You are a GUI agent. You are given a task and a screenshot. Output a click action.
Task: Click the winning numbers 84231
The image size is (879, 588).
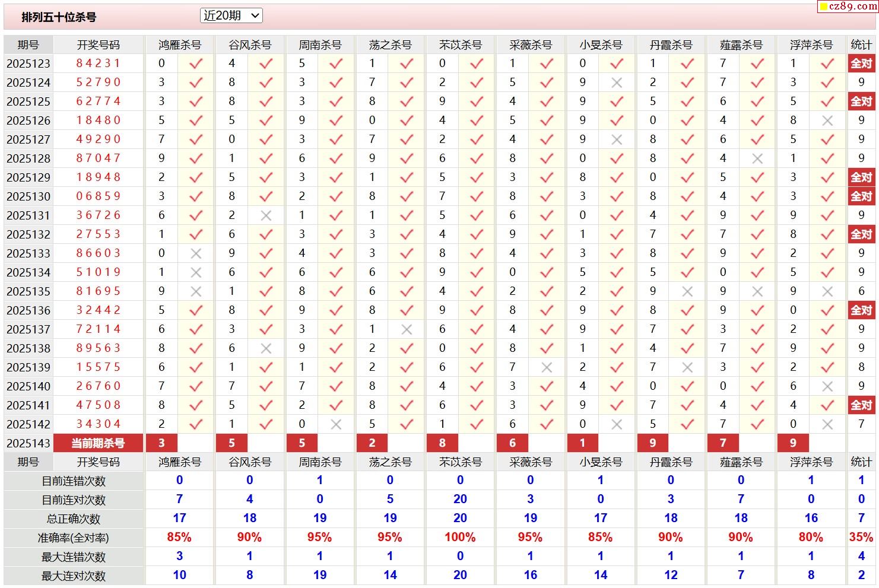[98, 63]
